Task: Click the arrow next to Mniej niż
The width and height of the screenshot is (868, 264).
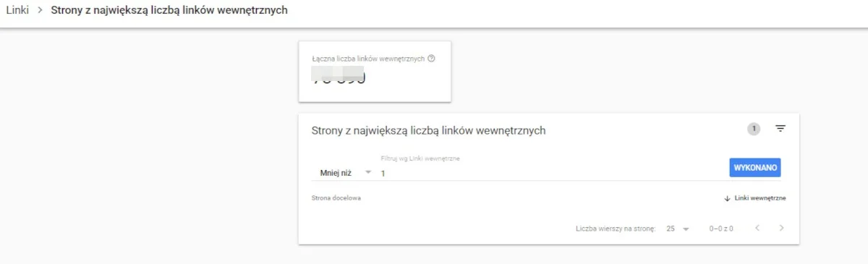Action: 368,173
